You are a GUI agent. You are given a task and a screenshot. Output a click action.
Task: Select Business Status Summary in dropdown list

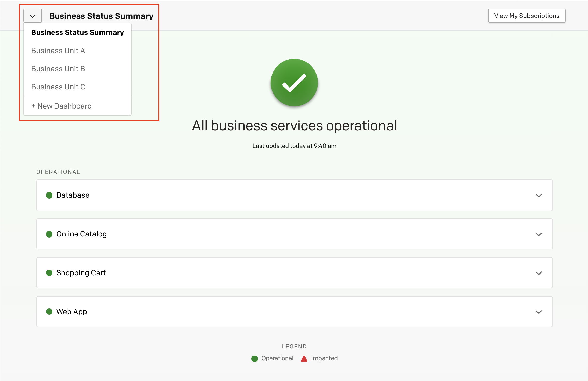coord(77,33)
